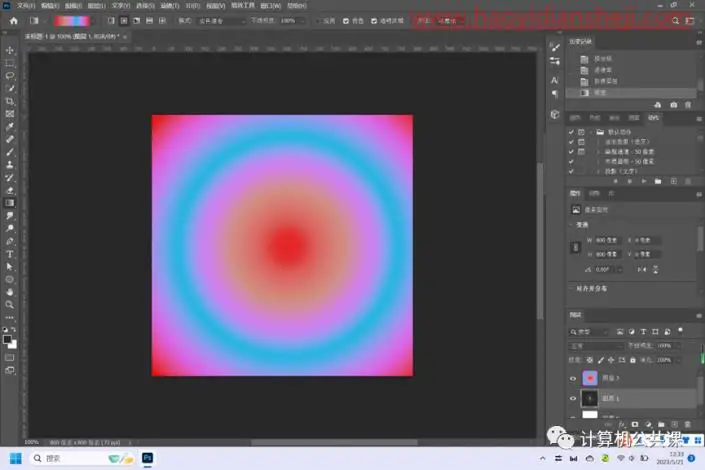Select the Rectangular Marquee tool
The image size is (705, 470).
(x=9, y=63)
